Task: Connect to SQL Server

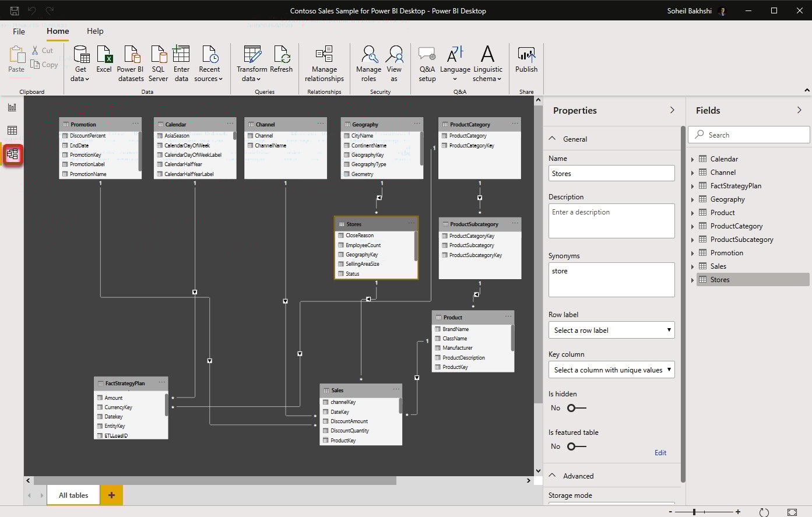Action: pyautogui.click(x=158, y=64)
